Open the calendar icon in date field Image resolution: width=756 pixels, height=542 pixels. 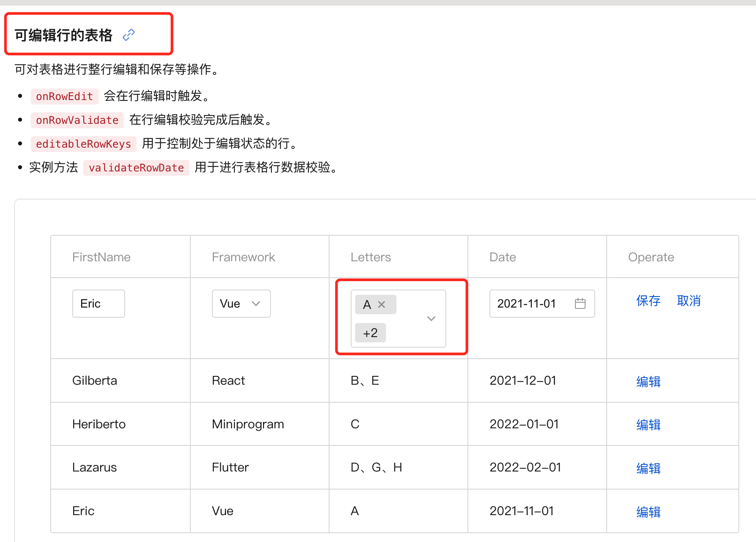pyautogui.click(x=580, y=304)
